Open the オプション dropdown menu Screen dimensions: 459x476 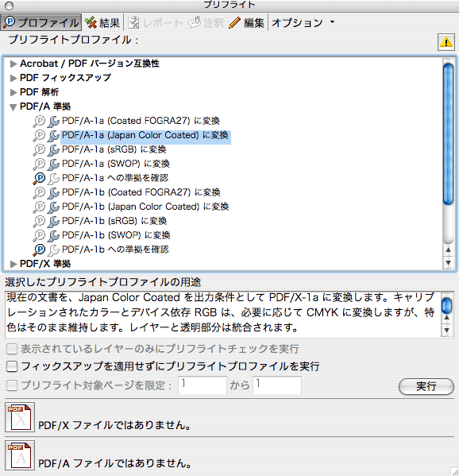(303, 22)
